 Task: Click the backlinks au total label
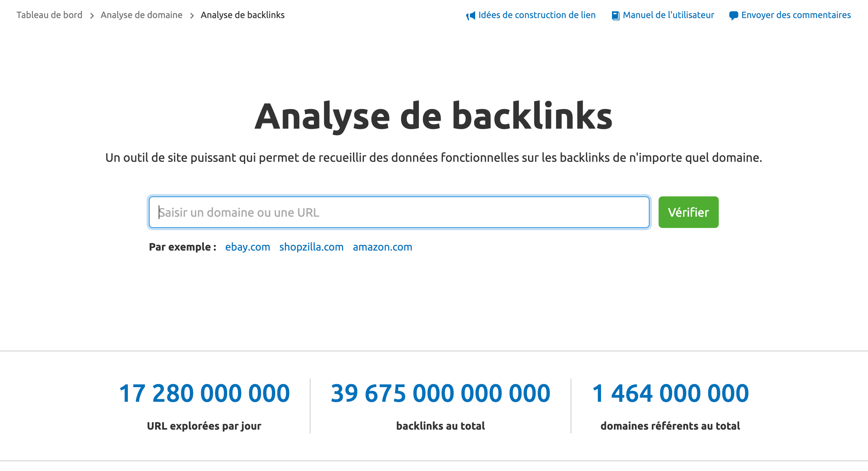coord(440,425)
